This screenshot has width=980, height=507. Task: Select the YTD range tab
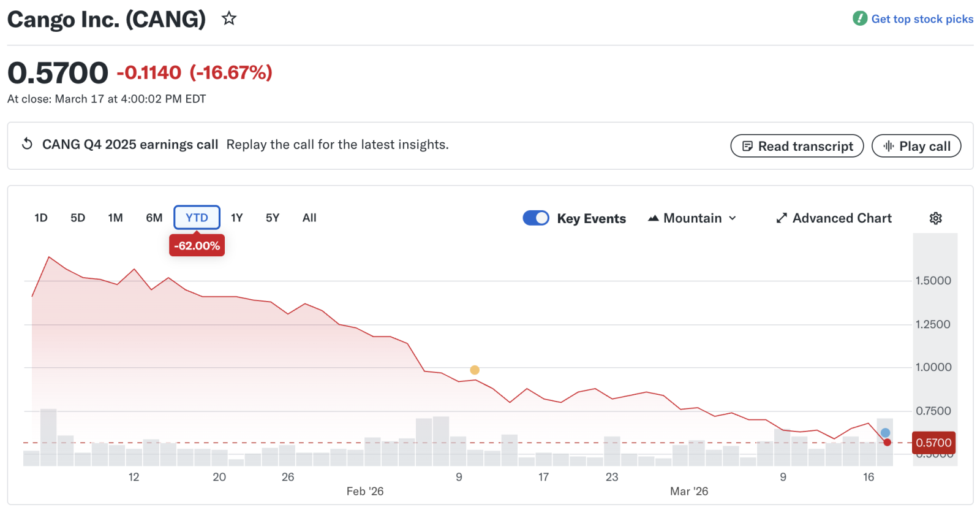(197, 218)
